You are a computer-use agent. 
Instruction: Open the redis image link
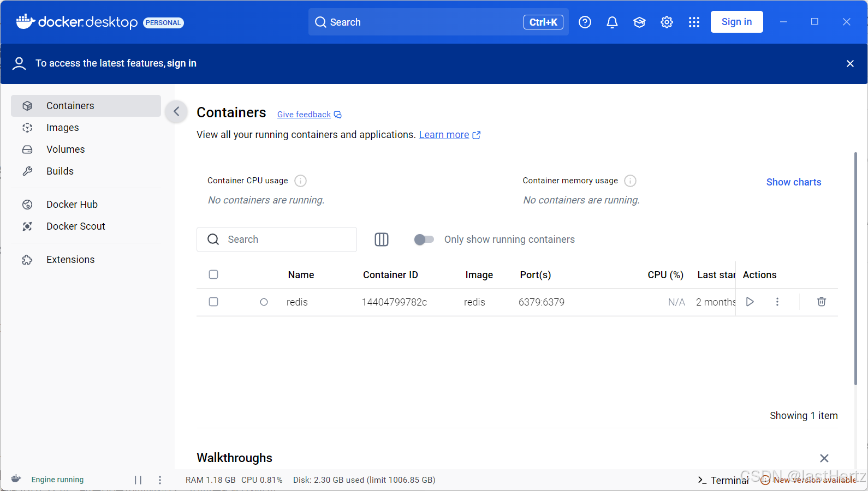point(474,302)
